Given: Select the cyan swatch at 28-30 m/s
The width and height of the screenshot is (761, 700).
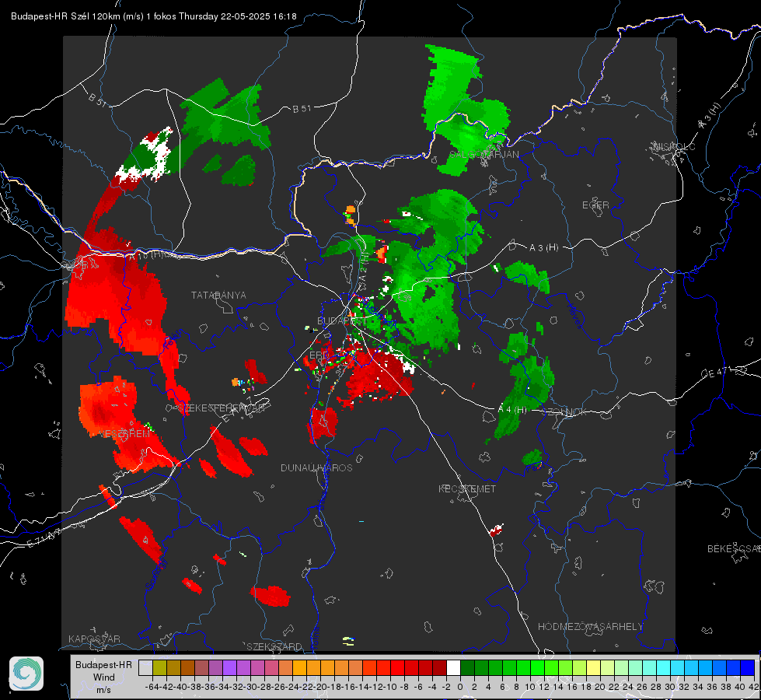Looking at the screenshot, I should tap(664, 667).
